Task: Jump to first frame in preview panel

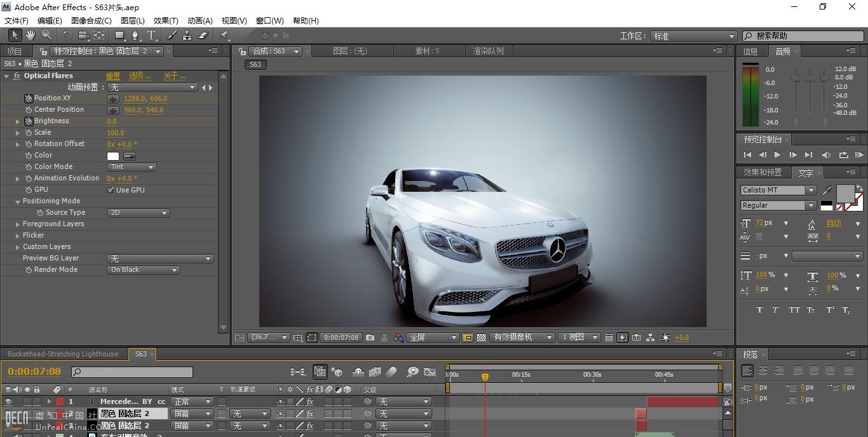Action: pos(747,154)
